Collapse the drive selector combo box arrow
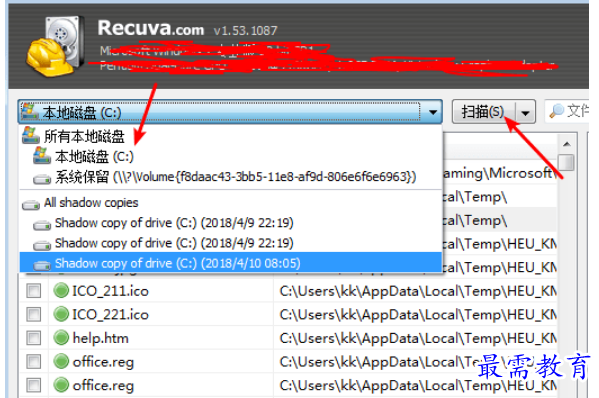The height and width of the screenshot is (398, 599). pos(432,112)
